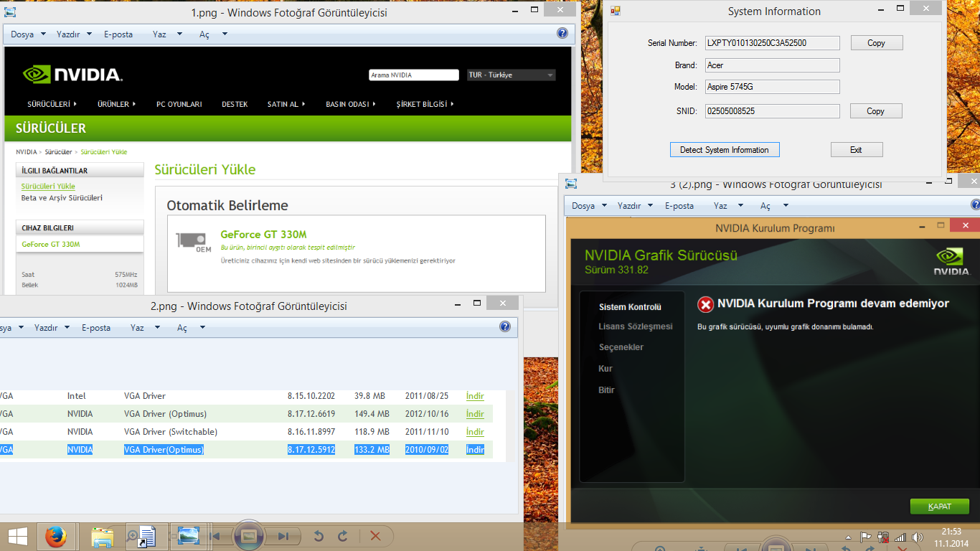Expand Yazdır dropdown in 2.png window
Screen dimensions: 980x551
pos(52,328)
